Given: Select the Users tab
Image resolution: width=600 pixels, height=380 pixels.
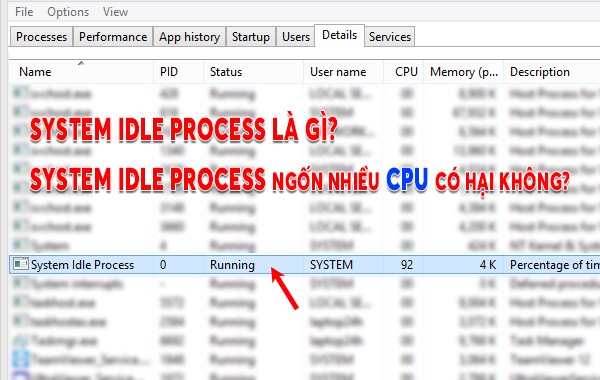Looking at the screenshot, I should tap(296, 37).
